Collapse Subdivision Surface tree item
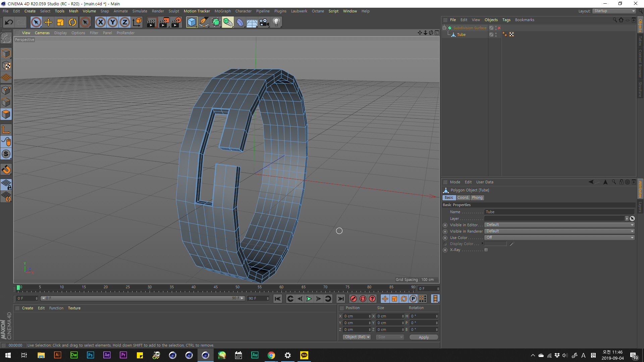 [x=444, y=28]
